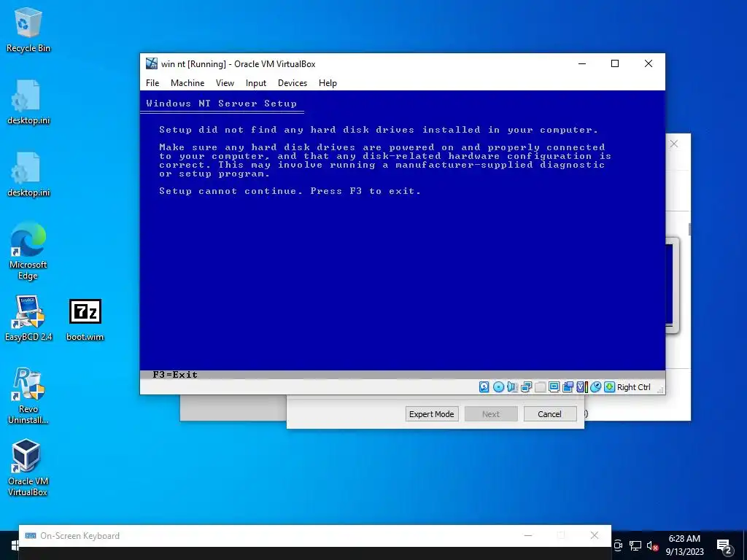Click the greyed-out shared folders status icon
Screen dimensions: 747x560
pos(540,387)
